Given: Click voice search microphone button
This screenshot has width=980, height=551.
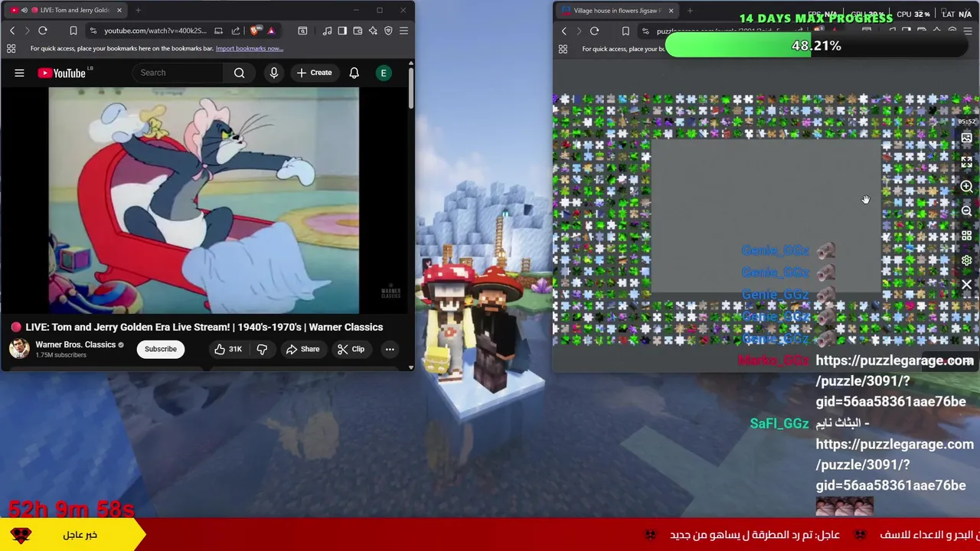Looking at the screenshot, I should click(x=274, y=73).
